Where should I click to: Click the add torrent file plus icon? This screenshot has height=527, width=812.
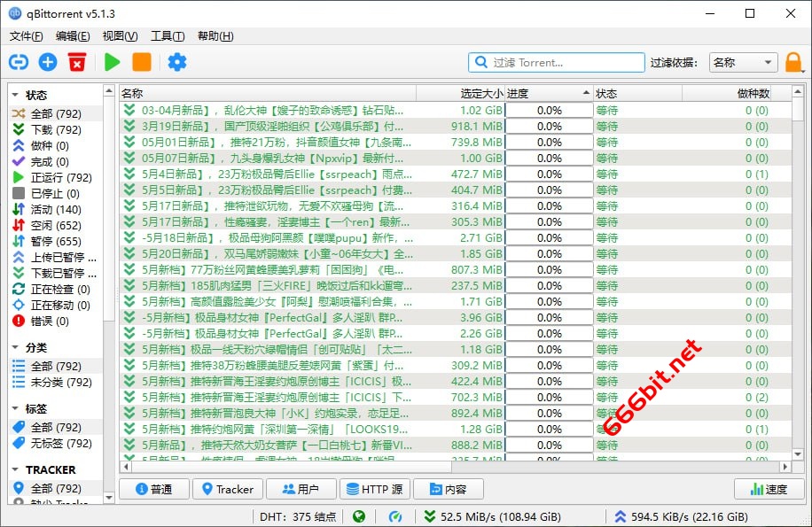tap(48, 62)
